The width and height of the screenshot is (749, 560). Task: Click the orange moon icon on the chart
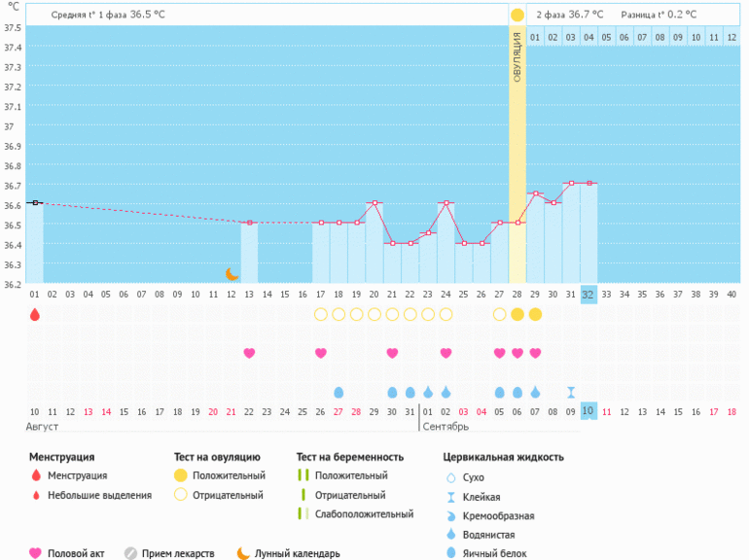click(x=232, y=275)
